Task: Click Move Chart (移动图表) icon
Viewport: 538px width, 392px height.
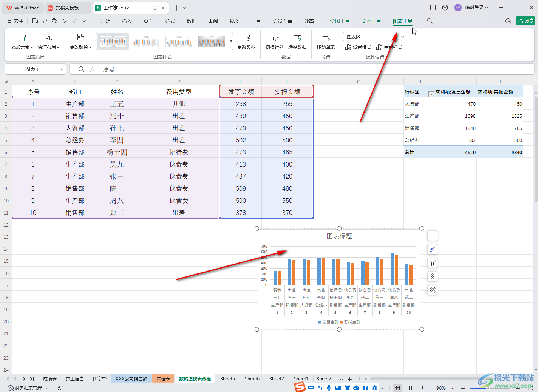Action: pos(326,42)
